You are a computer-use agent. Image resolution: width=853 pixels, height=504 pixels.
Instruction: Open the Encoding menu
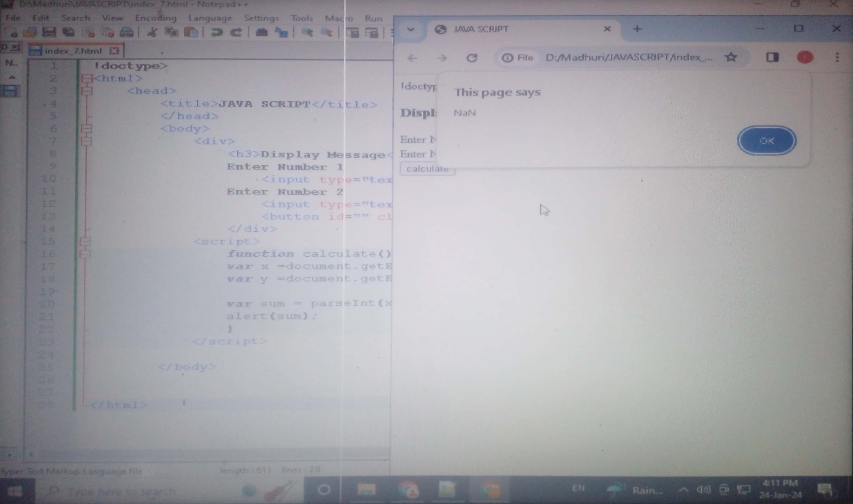[x=156, y=18]
